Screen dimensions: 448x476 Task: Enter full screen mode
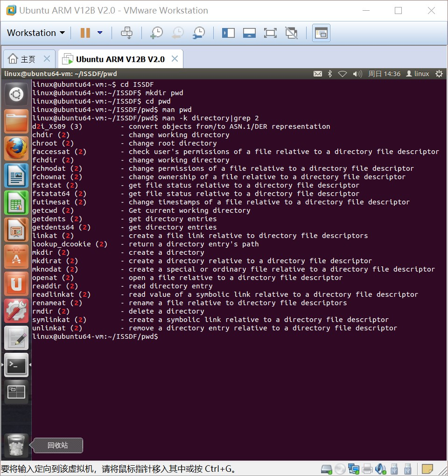click(270, 33)
